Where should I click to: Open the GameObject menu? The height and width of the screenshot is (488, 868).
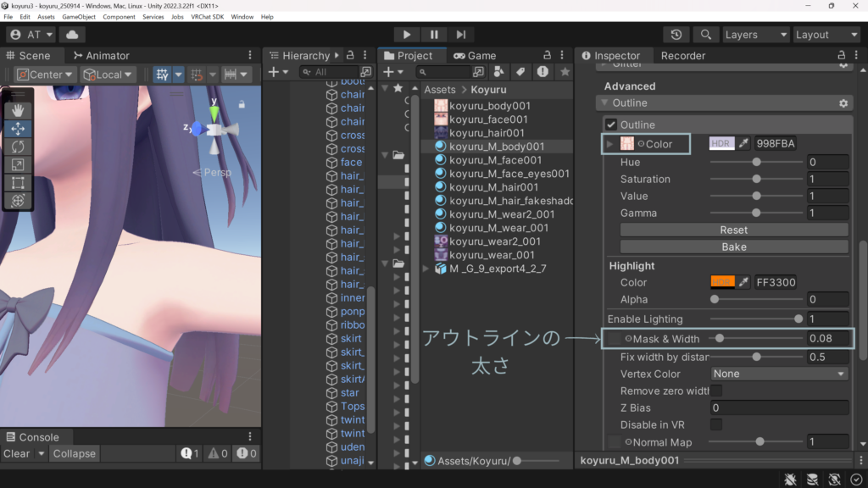(79, 17)
